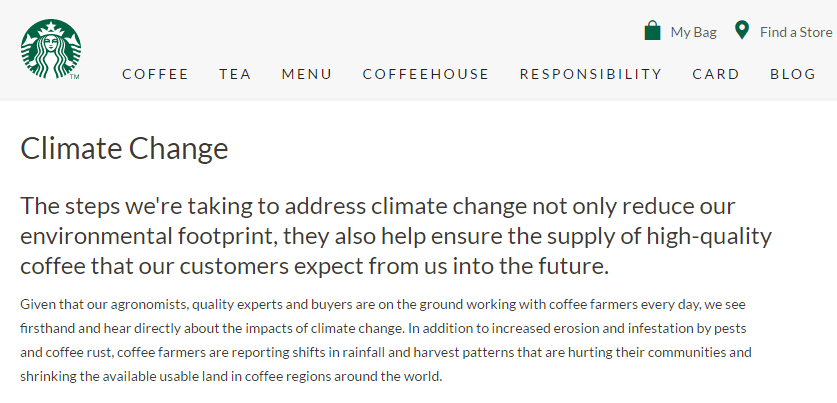Click the Starbucks siren logo
This screenshot has width=837, height=403.
click(51, 49)
